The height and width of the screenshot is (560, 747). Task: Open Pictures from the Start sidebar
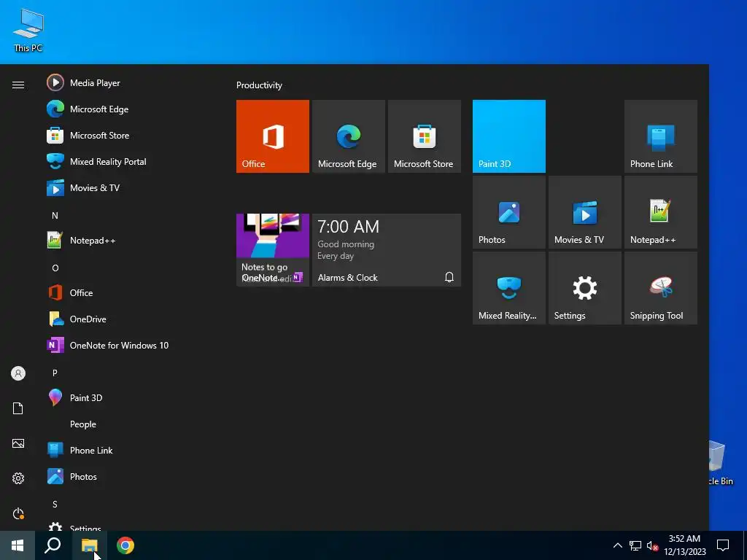click(18, 443)
